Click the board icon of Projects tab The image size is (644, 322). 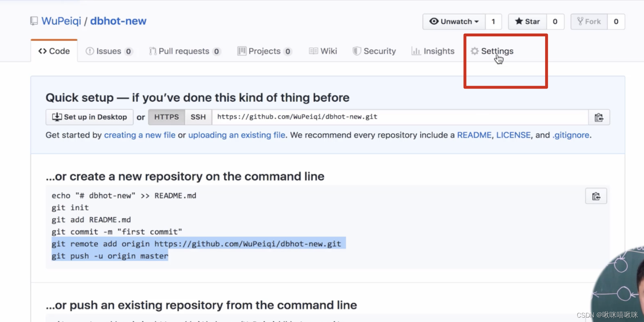(x=242, y=51)
